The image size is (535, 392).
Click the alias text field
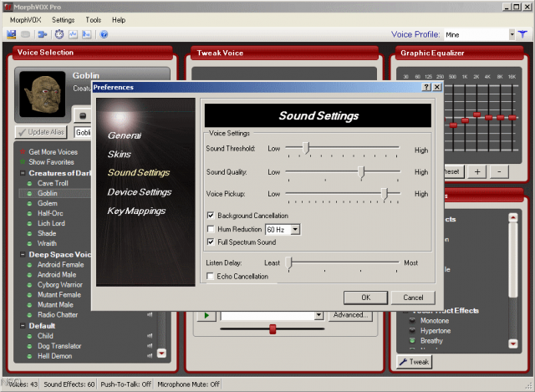83,132
